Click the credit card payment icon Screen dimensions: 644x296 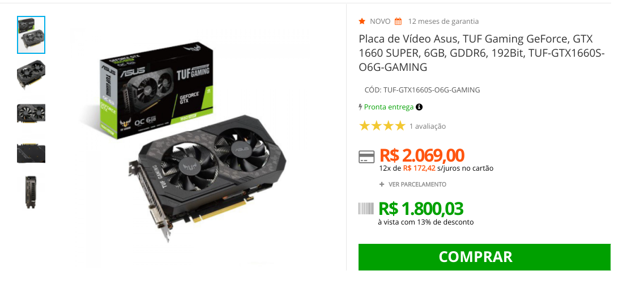[366, 157]
